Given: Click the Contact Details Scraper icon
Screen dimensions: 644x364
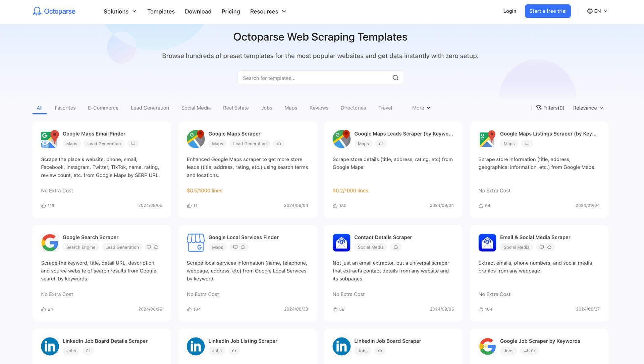Looking at the screenshot, I should 341,242.
